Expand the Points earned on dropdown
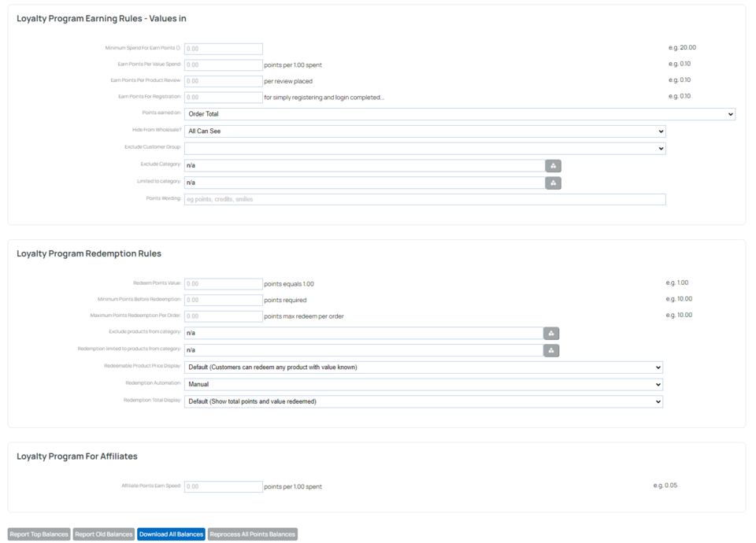This screenshot has height=543, width=756. pos(459,114)
